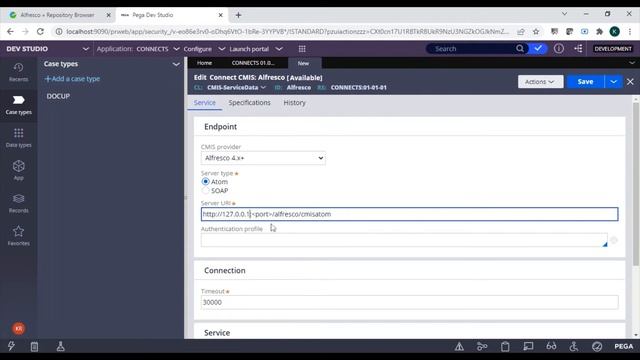Open the accessibility icon in footer
This screenshot has height=360, width=640.
(574, 347)
